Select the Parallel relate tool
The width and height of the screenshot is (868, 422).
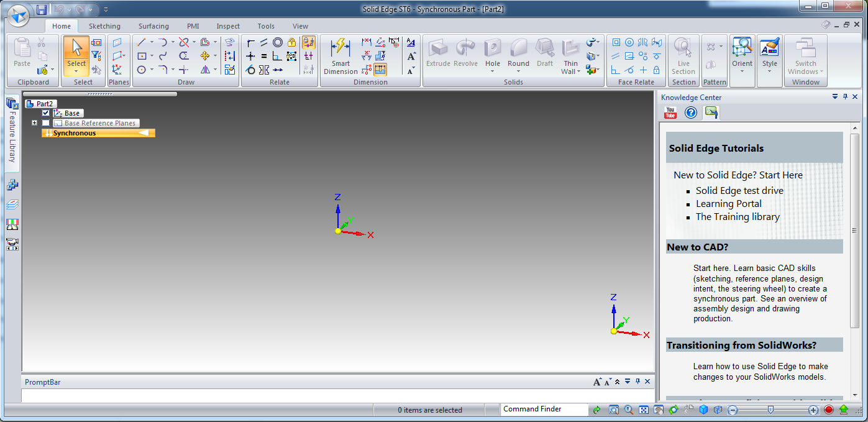click(x=264, y=42)
